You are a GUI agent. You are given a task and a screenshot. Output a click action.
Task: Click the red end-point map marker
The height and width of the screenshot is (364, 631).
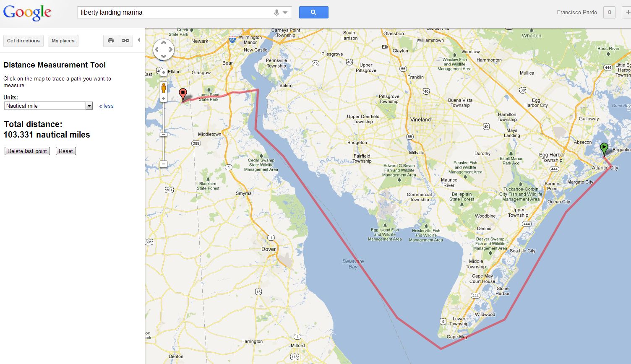point(183,94)
